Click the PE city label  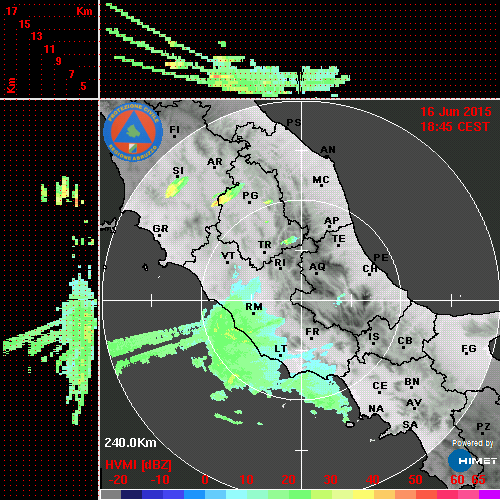(x=381, y=258)
